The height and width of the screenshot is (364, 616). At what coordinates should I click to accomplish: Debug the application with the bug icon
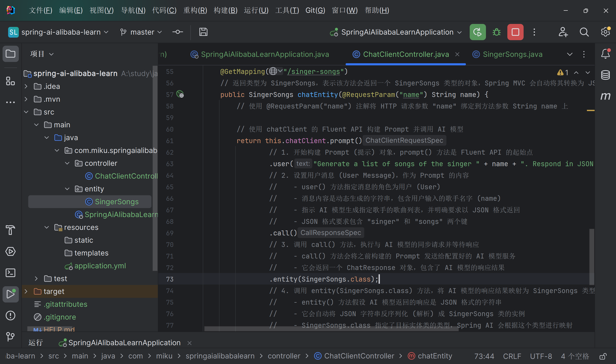496,32
